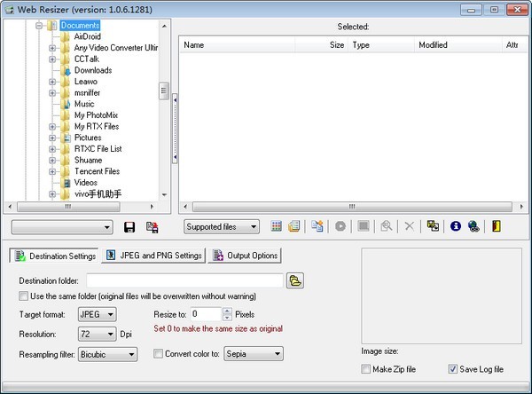Expand the RTXC File List node
Screen dimensions: 532x394
52,149
